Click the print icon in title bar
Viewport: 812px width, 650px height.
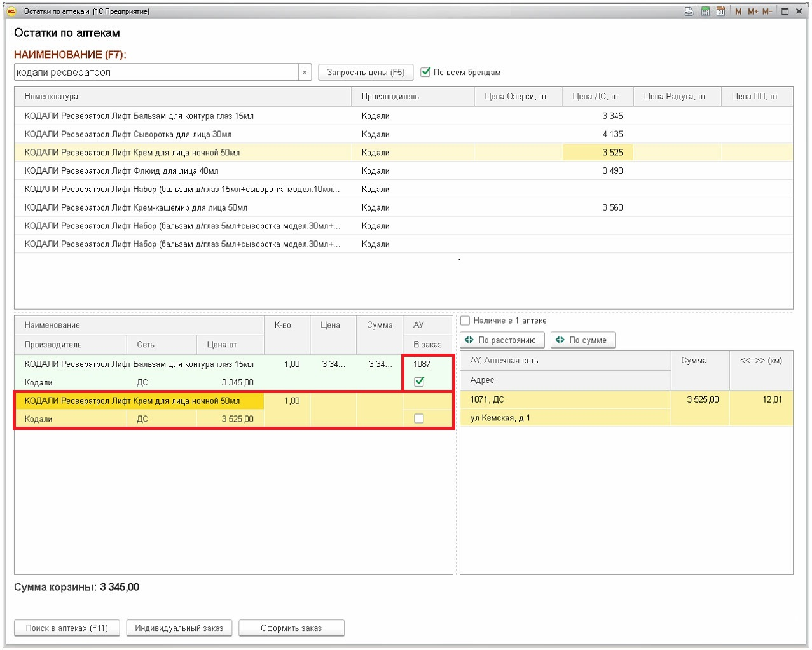pyautogui.click(x=689, y=11)
